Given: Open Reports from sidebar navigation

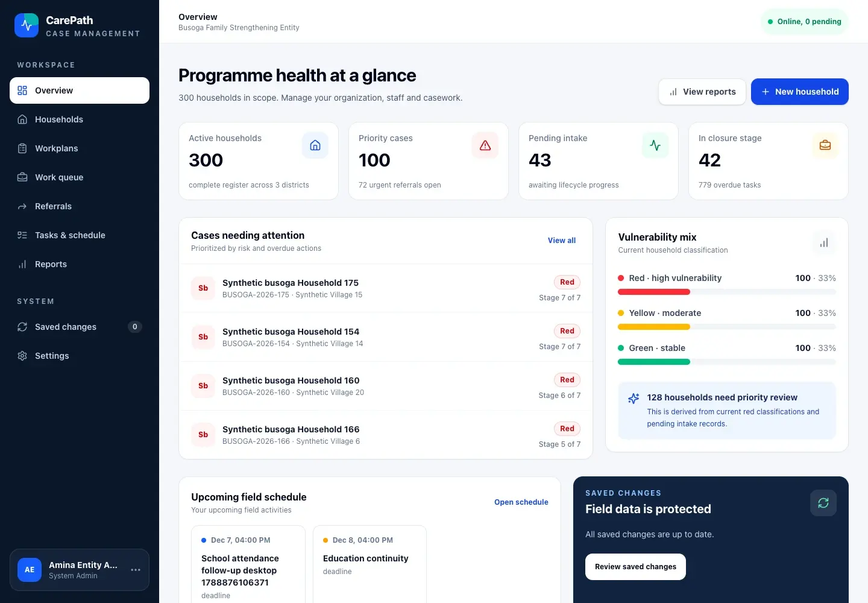Looking at the screenshot, I should click(x=80, y=264).
